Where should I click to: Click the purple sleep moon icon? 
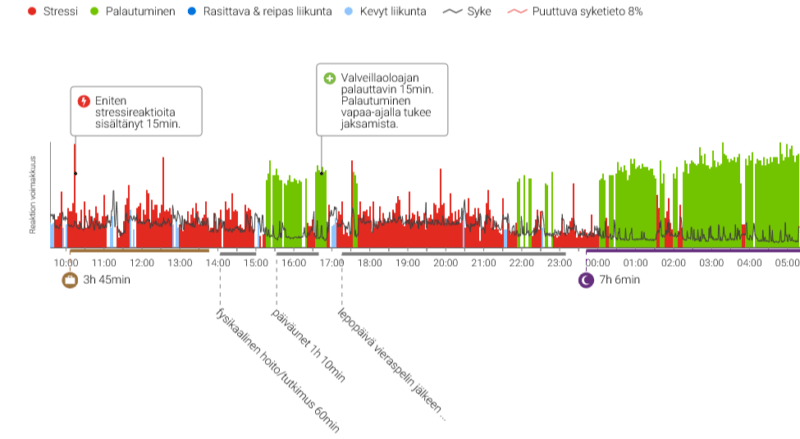pos(586,280)
